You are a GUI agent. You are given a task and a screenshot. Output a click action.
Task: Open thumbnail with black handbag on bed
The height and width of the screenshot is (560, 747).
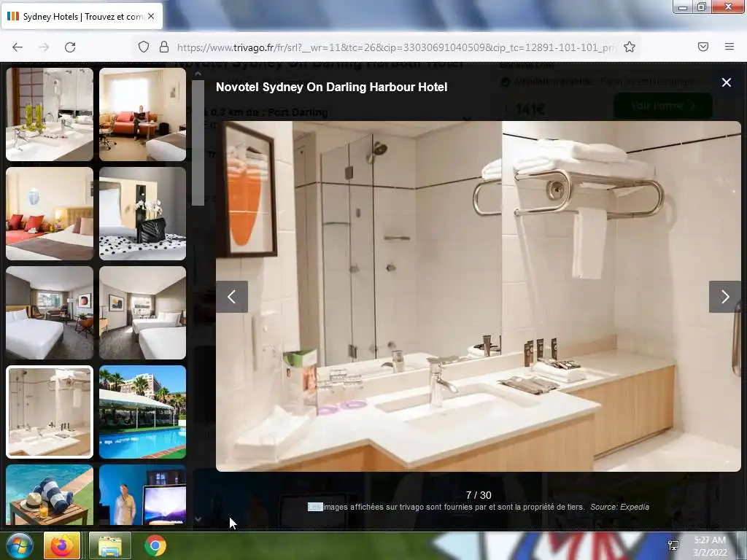coord(142,214)
